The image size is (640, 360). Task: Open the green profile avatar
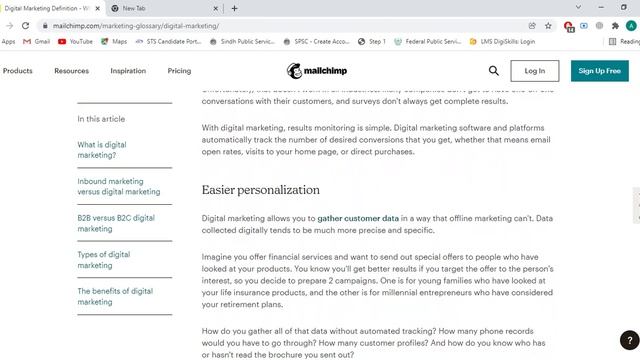pyautogui.click(x=631, y=26)
